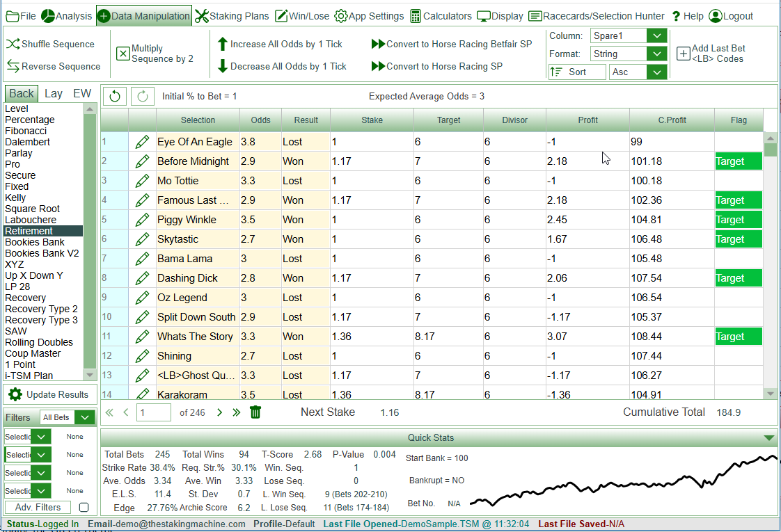Expand the All Bets filter dropdown
This screenshot has height=532, width=781.
point(84,417)
